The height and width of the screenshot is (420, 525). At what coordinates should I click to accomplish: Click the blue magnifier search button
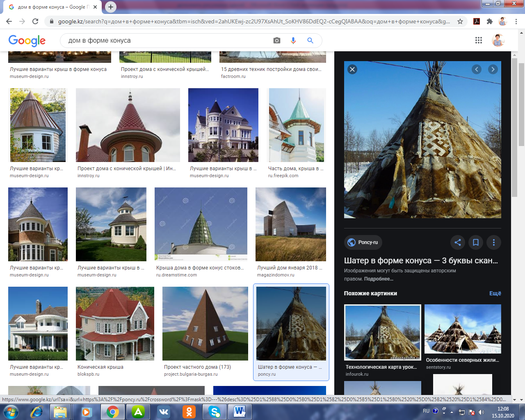[310, 41]
